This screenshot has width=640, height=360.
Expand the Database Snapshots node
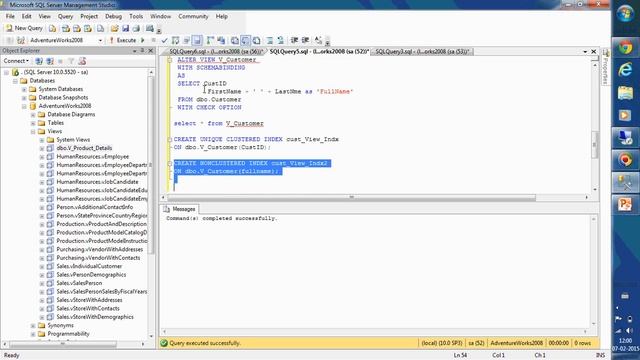[24, 98]
